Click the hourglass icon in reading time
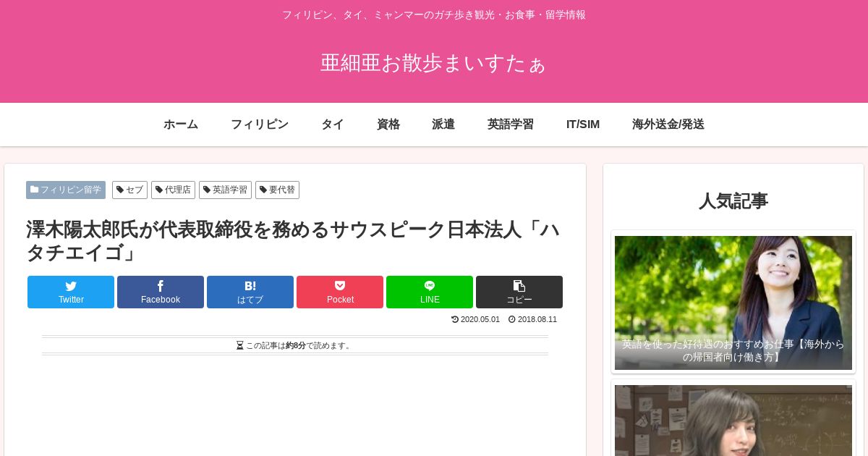The width and height of the screenshot is (868, 456). coord(240,345)
